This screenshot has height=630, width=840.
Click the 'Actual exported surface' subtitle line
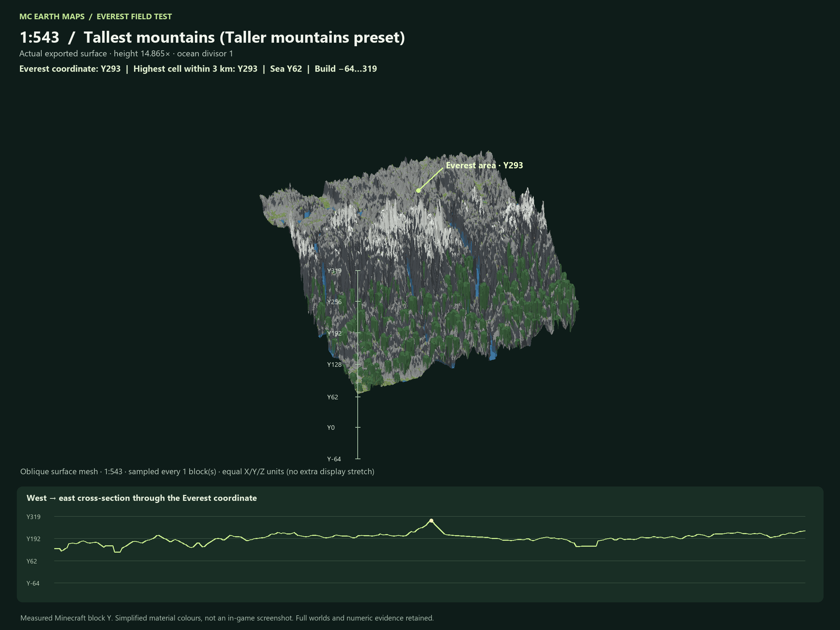(126, 54)
